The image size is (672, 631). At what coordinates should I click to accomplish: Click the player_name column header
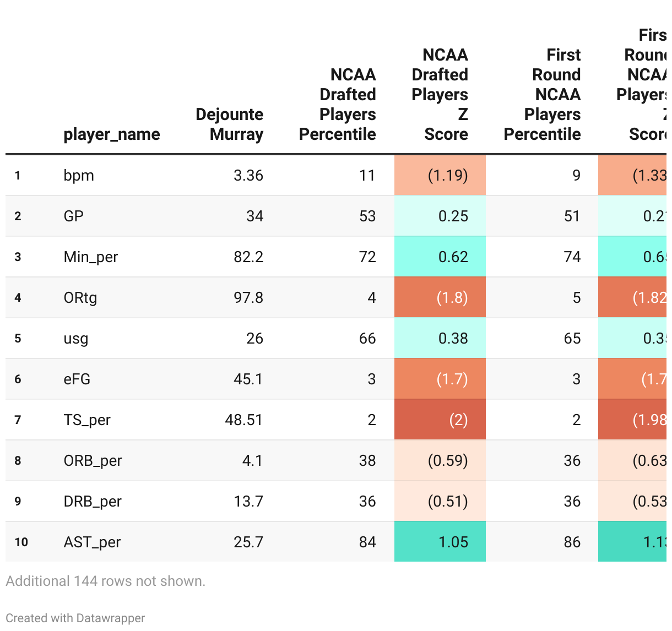coord(112,134)
